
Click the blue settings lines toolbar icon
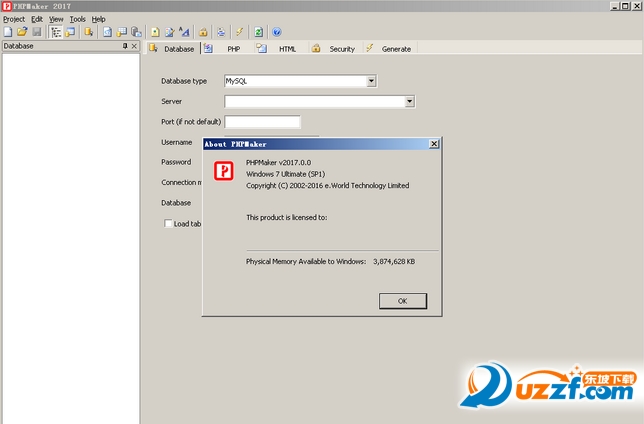point(221,32)
